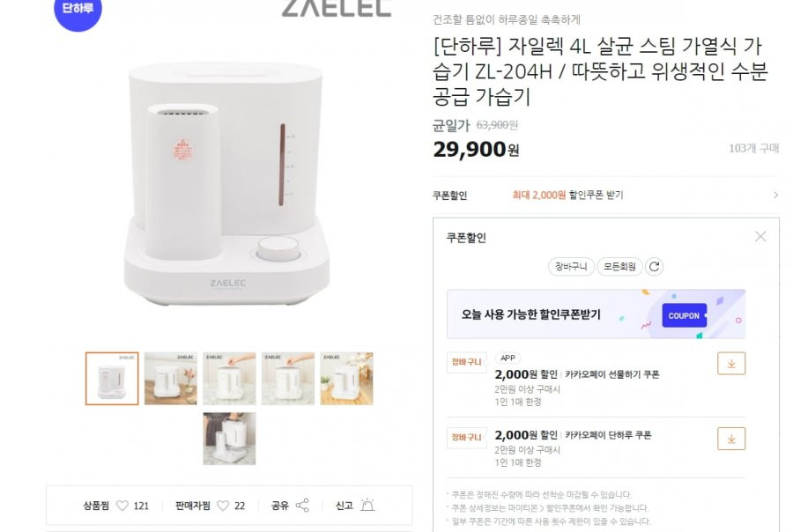Expand the 쿠폰할인 row chevron
This screenshot has width=793, height=532.
click(x=775, y=196)
